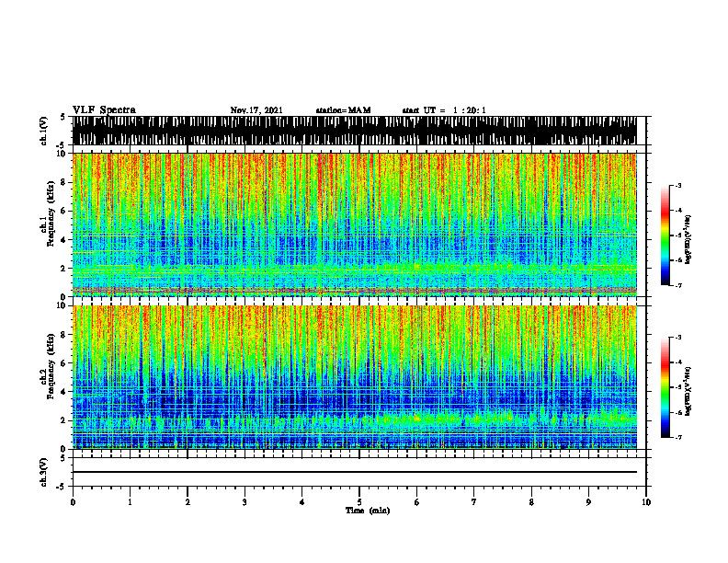
Task: Click inside the ch.1 spectrogram panel
Action: (x=354, y=224)
